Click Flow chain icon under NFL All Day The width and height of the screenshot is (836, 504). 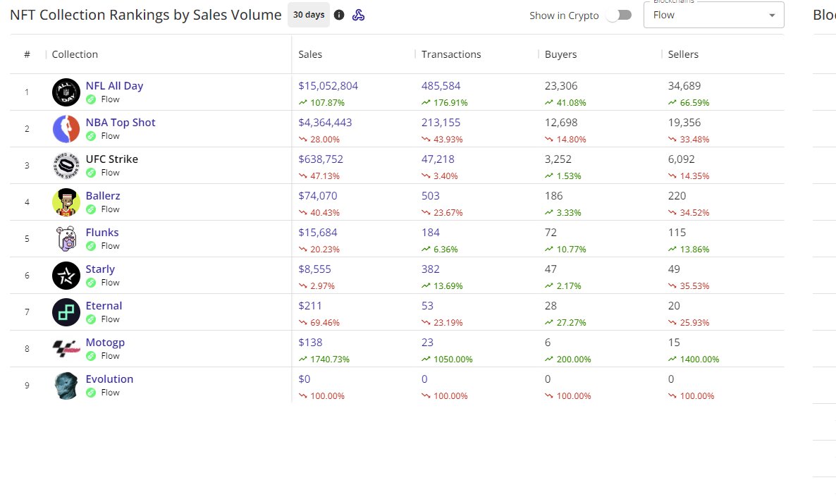pos(91,99)
